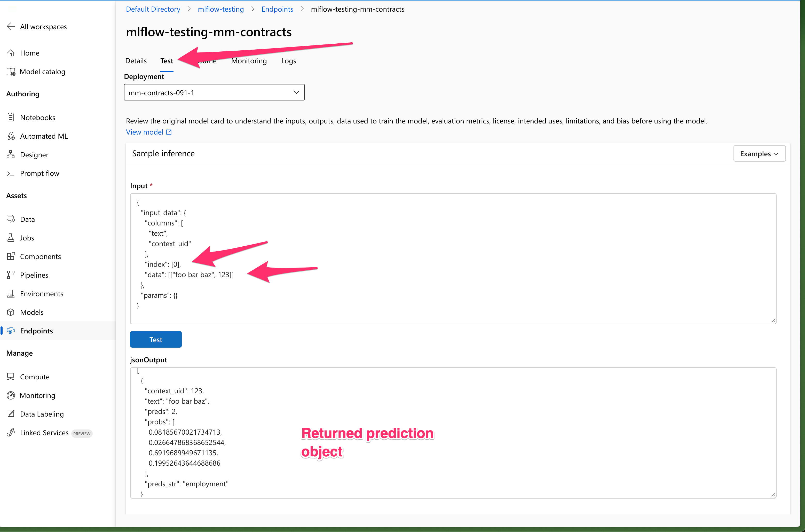The image size is (805, 532).
Task: Click the Models cube icon
Action: (11, 312)
